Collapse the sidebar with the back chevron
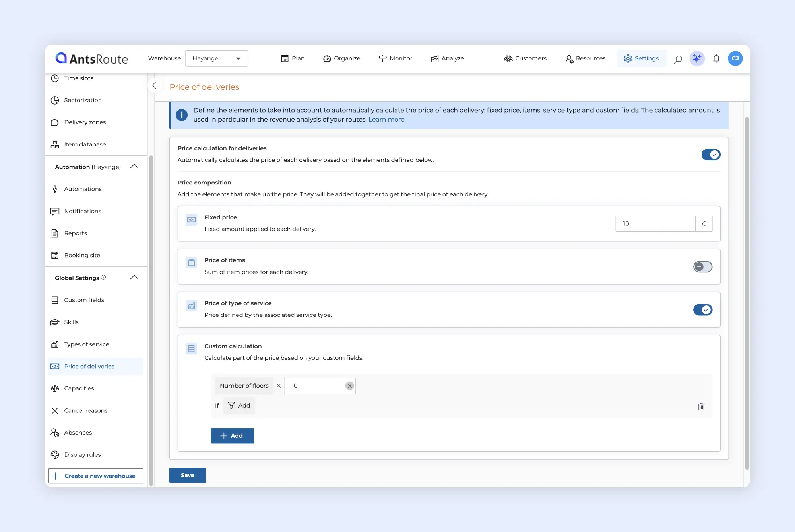Image resolution: width=795 pixels, height=532 pixels. [x=154, y=85]
